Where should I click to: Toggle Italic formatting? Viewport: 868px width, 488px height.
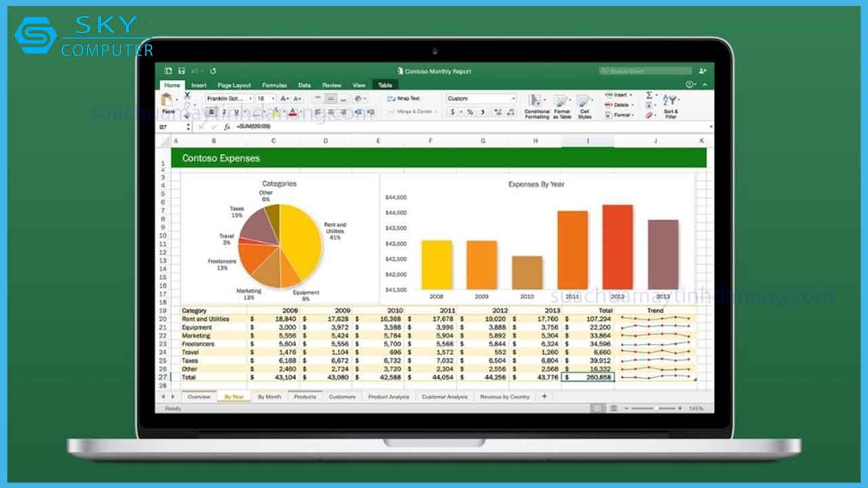coord(224,112)
